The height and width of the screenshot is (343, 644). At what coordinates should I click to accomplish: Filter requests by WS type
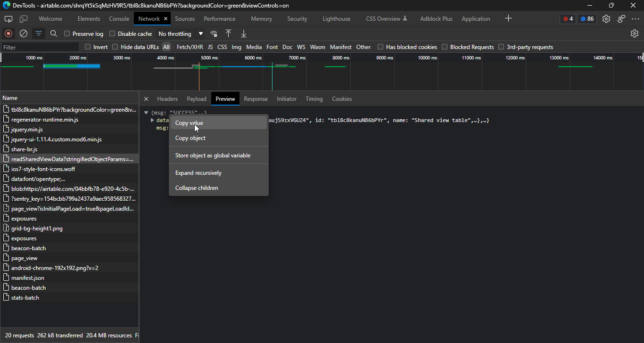click(x=301, y=47)
